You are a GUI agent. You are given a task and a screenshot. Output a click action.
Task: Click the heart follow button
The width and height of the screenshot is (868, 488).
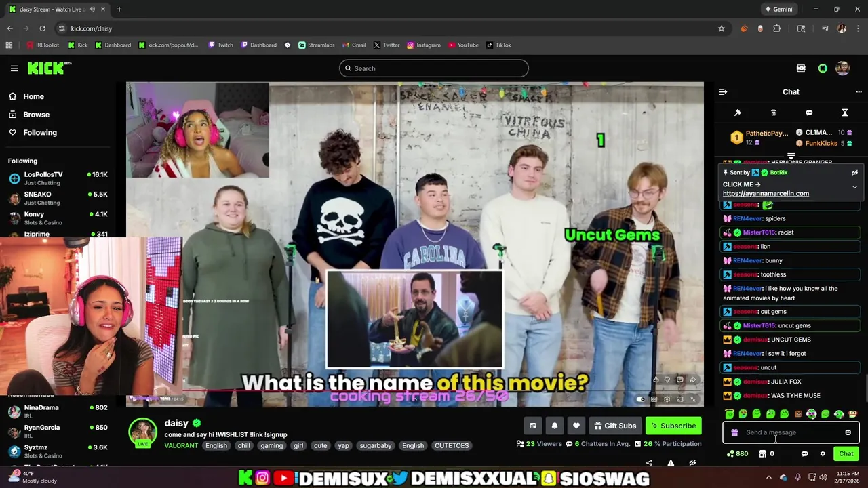click(576, 426)
